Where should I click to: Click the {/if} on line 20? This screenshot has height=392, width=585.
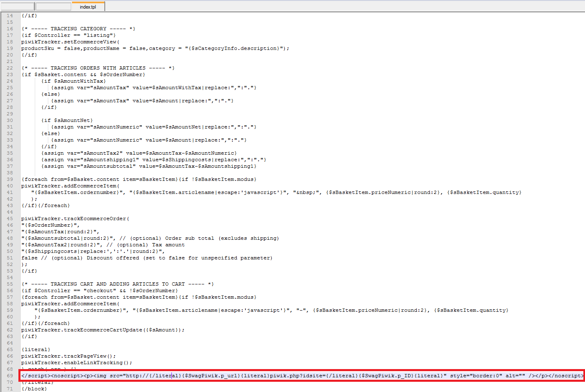tap(29, 55)
